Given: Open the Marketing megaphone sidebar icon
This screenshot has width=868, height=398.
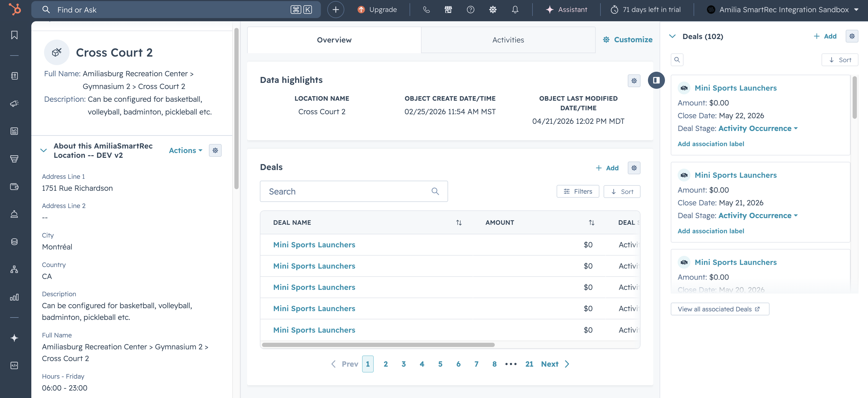Looking at the screenshot, I should tap(14, 104).
